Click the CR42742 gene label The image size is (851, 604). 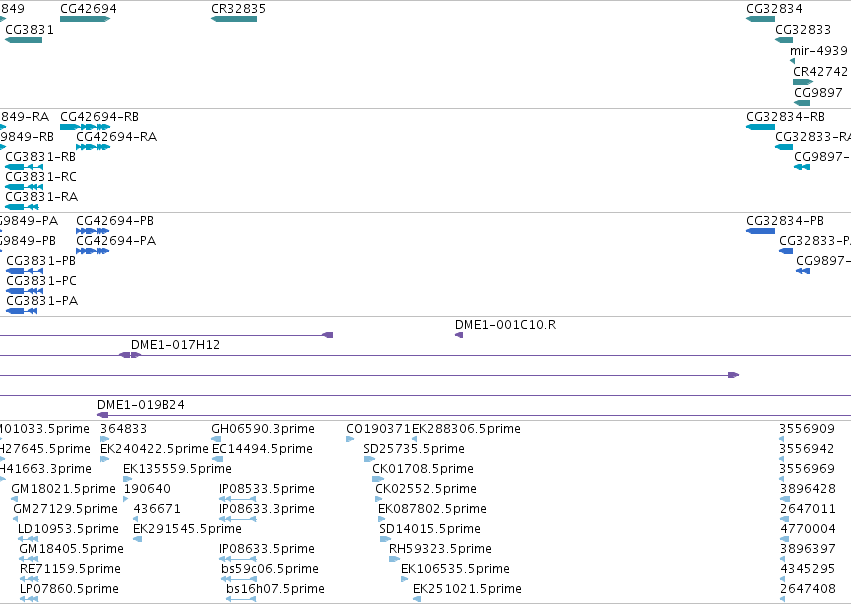tap(820, 72)
